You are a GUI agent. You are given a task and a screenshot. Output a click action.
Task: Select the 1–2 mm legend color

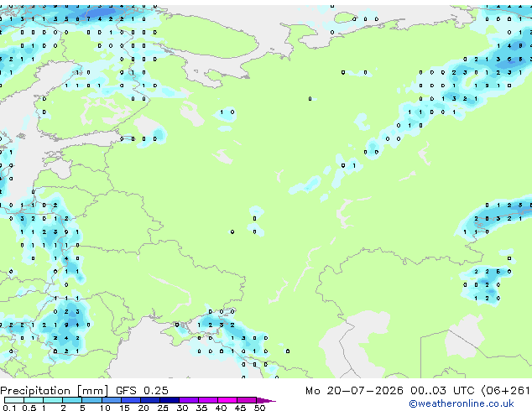click(x=53, y=400)
